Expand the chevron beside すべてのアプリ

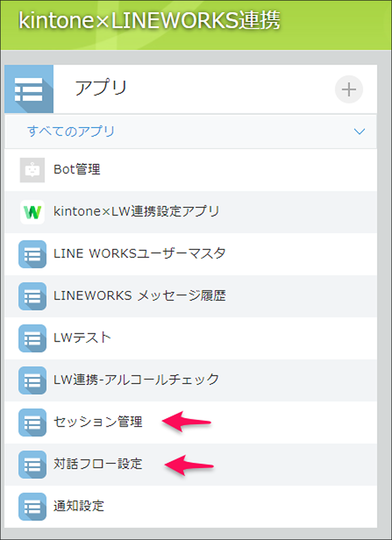pos(359,132)
